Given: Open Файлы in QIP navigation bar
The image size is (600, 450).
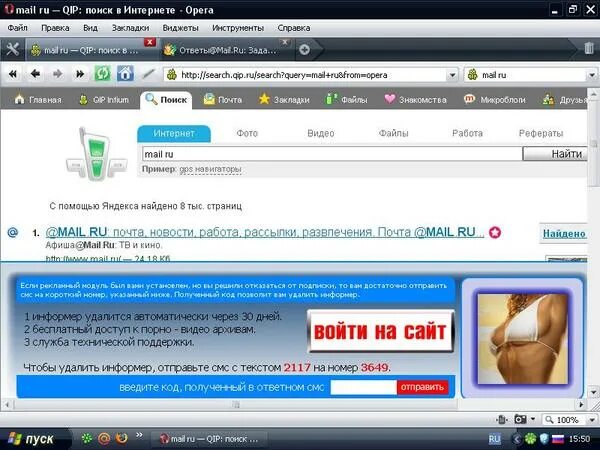Looking at the screenshot, I should tap(346, 100).
